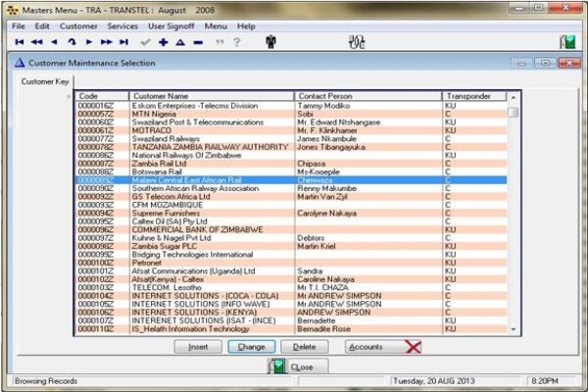The width and height of the screenshot is (588, 392).
Task: Click the blue triangle change icon
Action: 180,42
